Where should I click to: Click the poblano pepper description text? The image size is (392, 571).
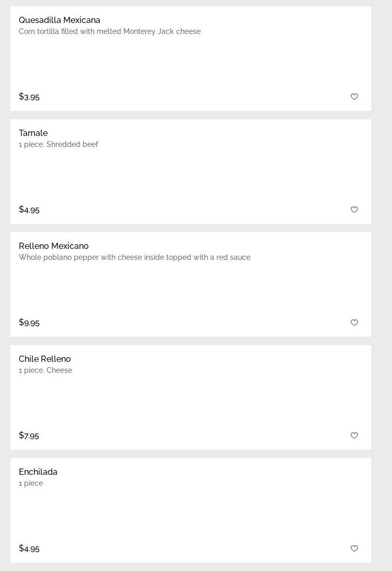(134, 257)
